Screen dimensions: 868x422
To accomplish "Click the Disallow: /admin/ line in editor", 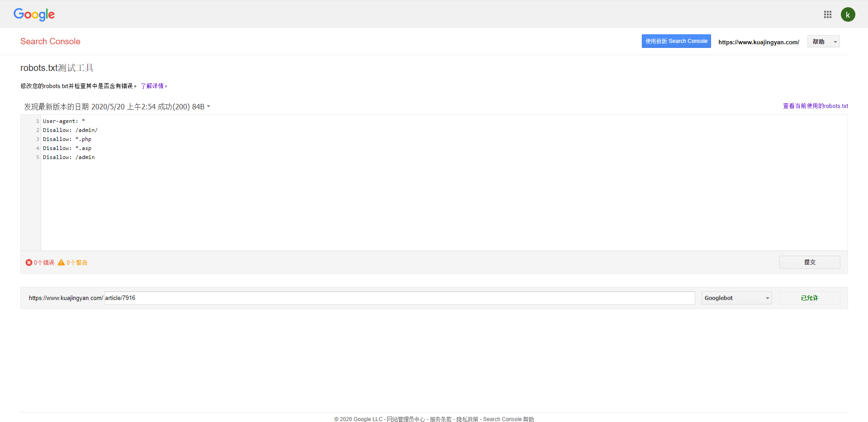I will tap(70, 130).
